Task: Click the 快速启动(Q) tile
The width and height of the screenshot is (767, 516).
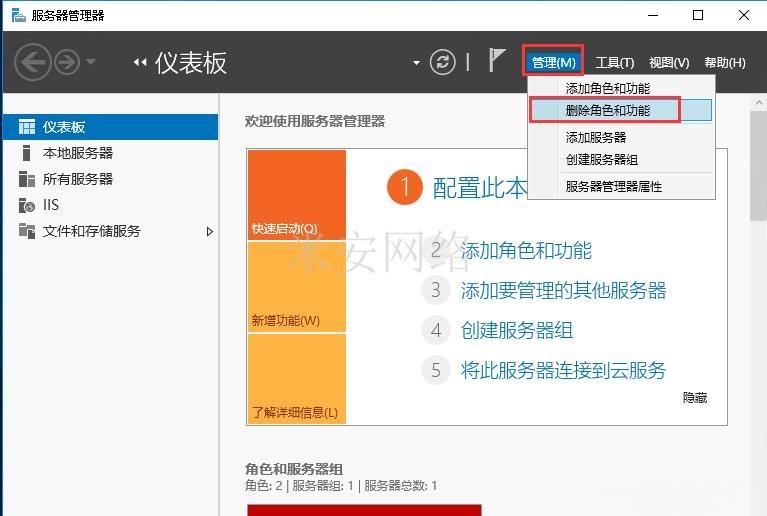Action: 297,195
